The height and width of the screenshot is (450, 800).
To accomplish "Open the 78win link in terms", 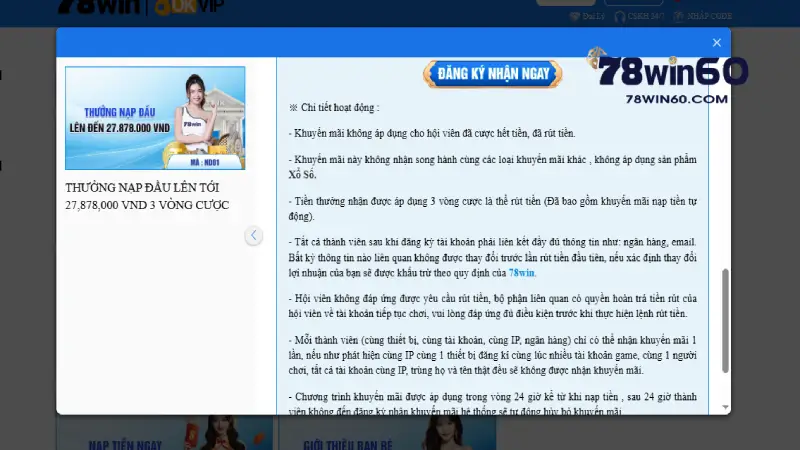I will coord(521,273).
